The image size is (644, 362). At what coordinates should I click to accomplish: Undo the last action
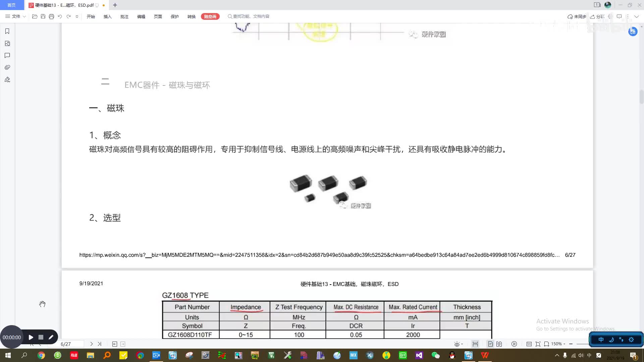(60, 16)
